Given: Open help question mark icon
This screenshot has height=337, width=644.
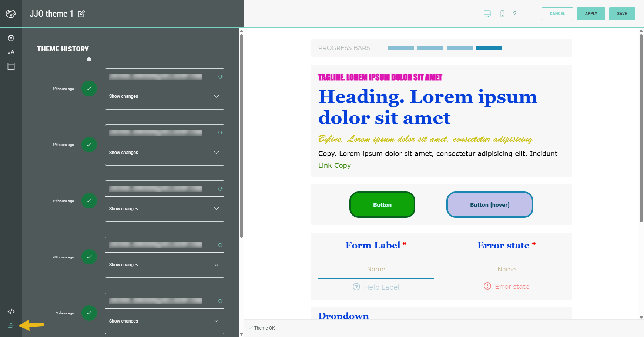Looking at the screenshot, I should [x=514, y=14].
